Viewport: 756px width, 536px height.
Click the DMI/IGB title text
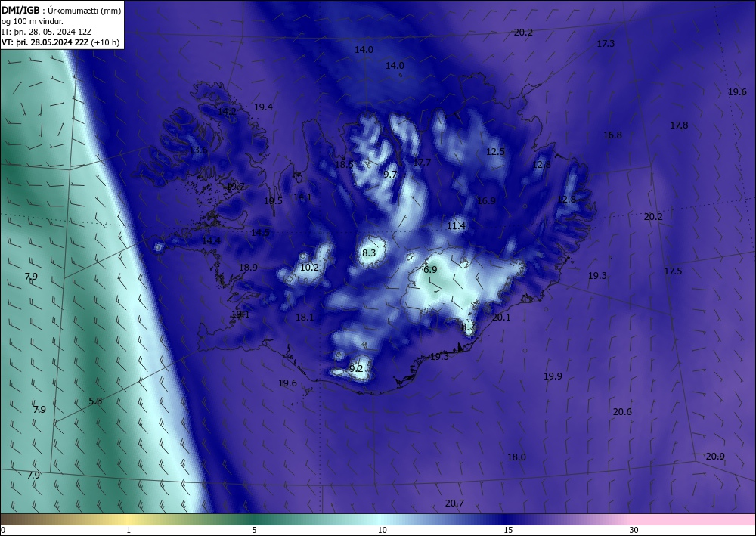[x=20, y=11]
